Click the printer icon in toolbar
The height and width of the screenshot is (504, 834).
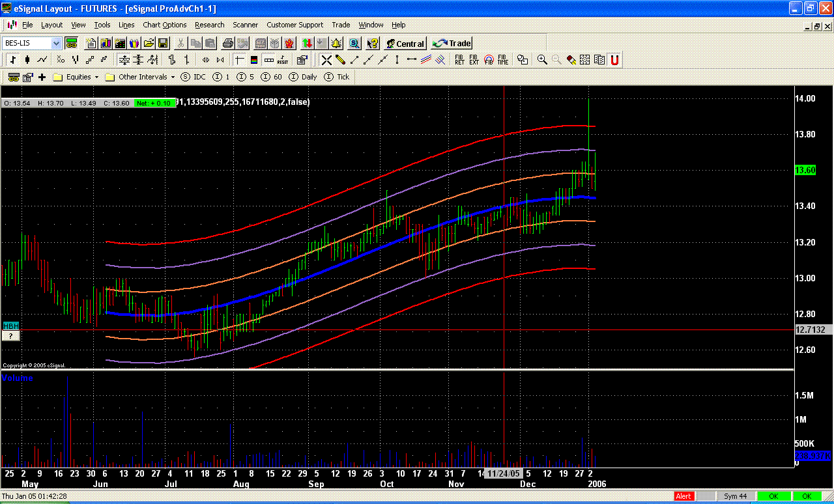click(227, 44)
